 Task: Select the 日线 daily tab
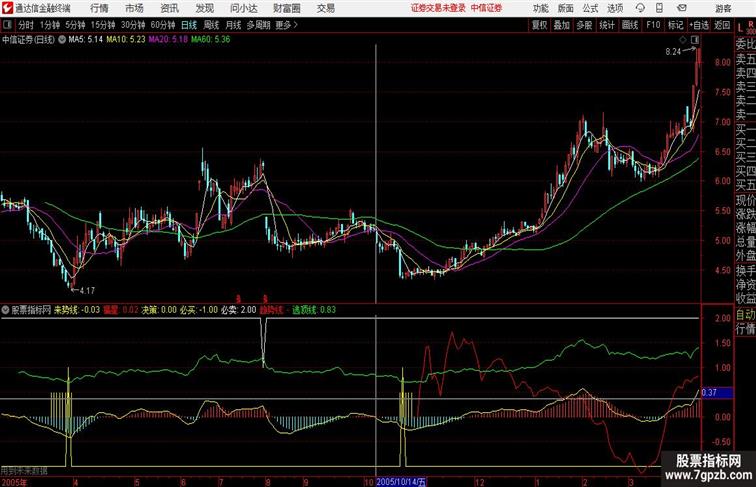click(189, 25)
